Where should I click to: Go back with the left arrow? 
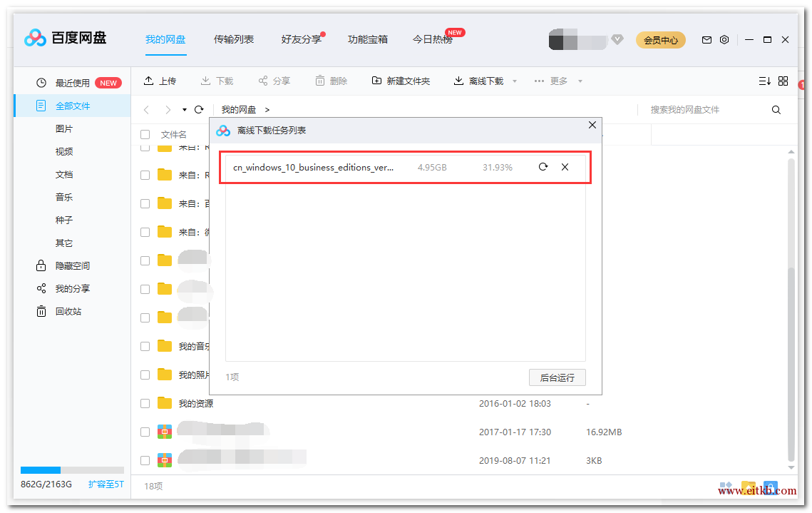pyautogui.click(x=147, y=110)
